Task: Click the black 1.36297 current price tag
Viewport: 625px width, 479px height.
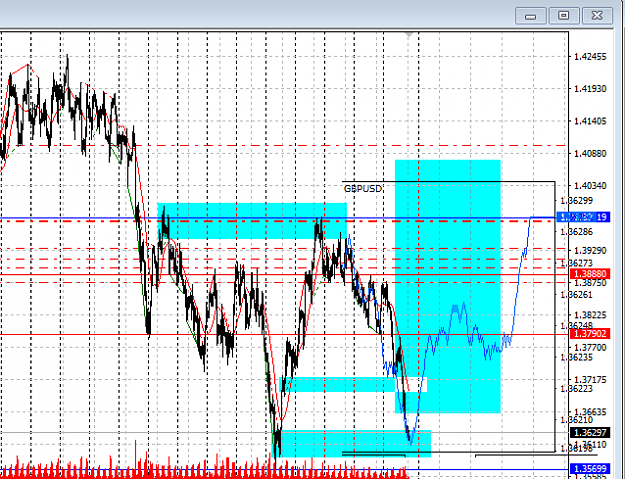Action: pos(590,432)
